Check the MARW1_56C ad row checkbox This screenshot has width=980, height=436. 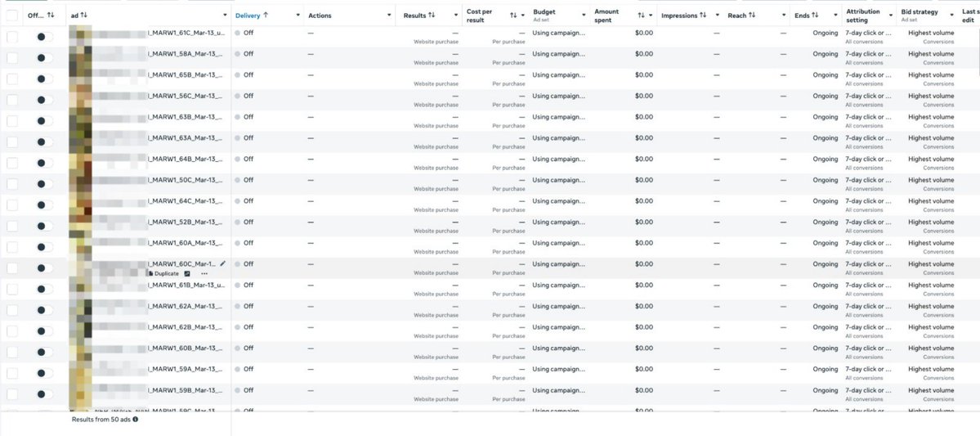pyautogui.click(x=12, y=100)
